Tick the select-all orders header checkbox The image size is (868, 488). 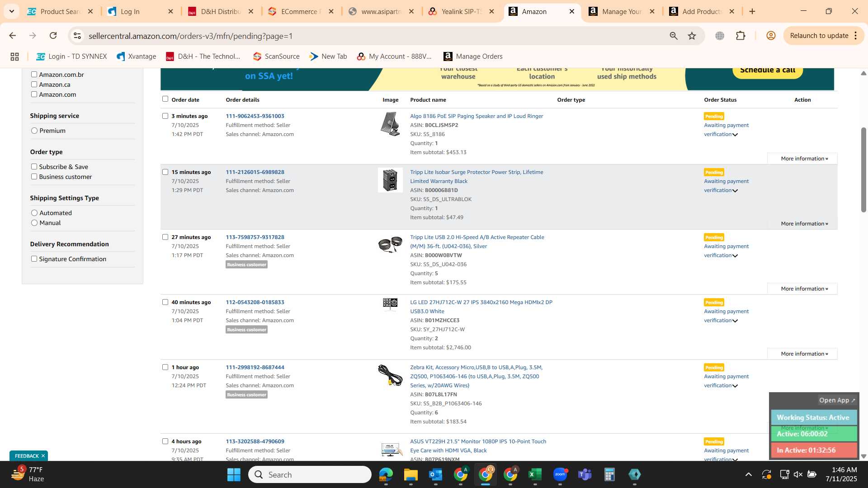pyautogui.click(x=165, y=99)
